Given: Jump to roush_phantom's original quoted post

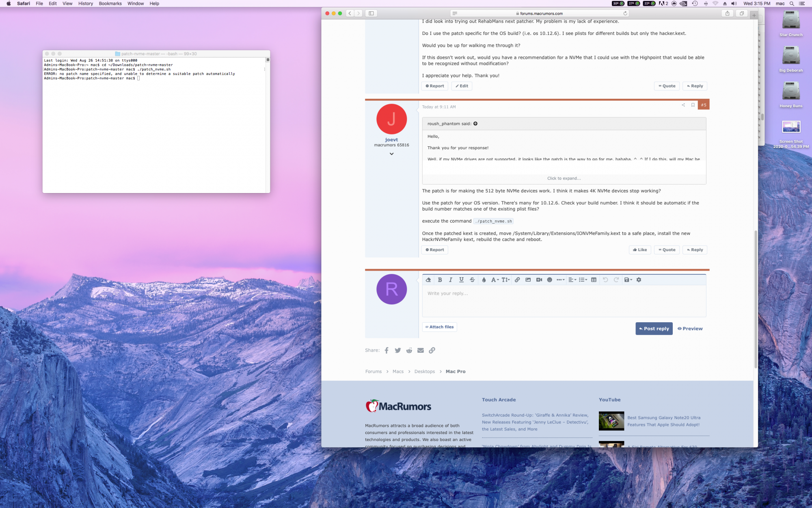Looking at the screenshot, I should [x=475, y=124].
